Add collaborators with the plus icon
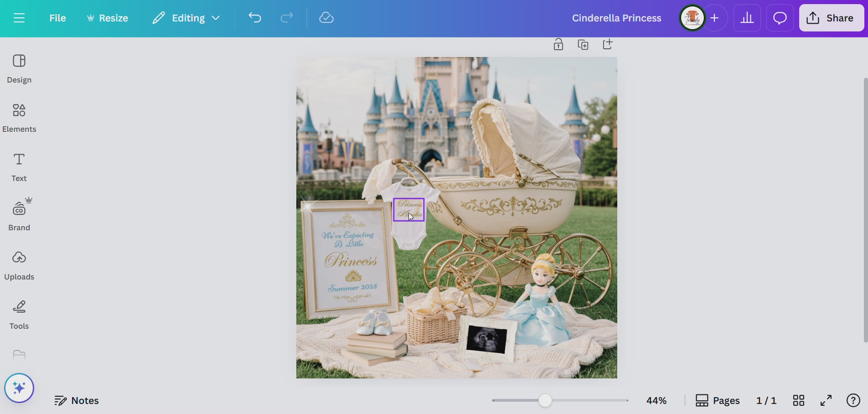Image resolution: width=868 pixels, height=414 pixels. point(715,18)
